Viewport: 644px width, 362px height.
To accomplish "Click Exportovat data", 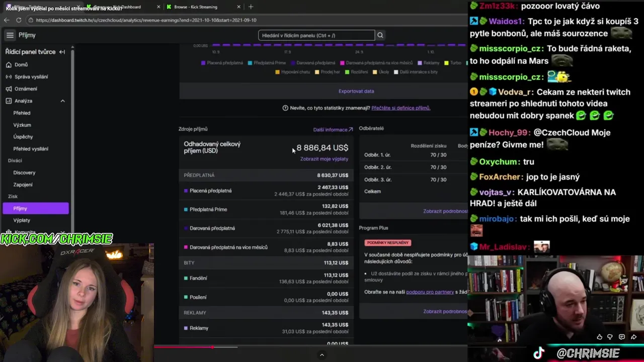I will point(356,92).
